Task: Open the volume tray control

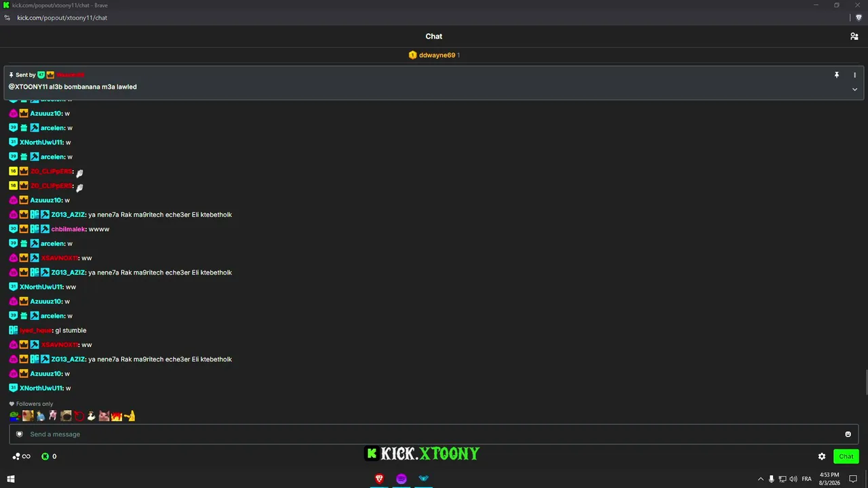Action: [x=793, y=479]
